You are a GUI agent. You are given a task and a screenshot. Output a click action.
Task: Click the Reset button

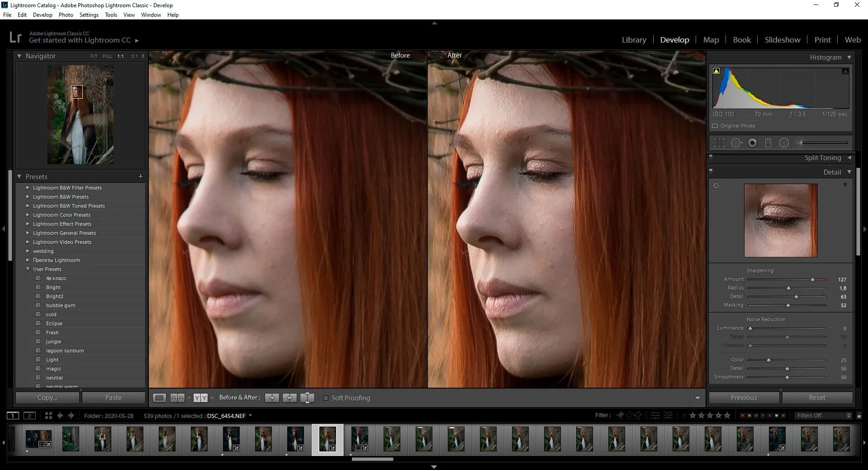click(817, 398)
